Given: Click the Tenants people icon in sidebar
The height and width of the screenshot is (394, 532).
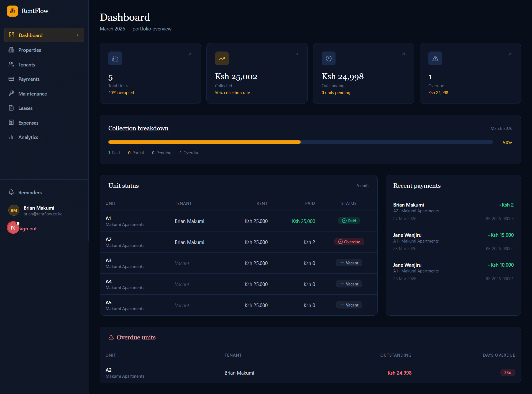Looking at the screenshot, I should tap(11, 64).
